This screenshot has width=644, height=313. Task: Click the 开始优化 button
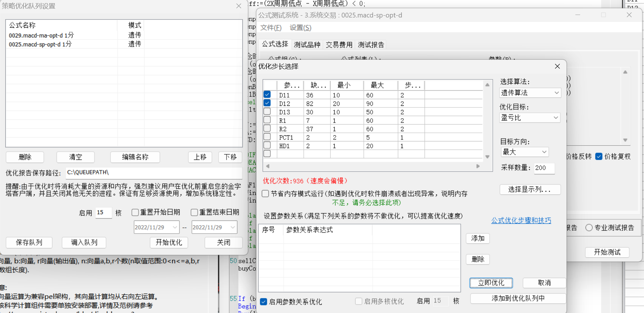click(169, 242)
